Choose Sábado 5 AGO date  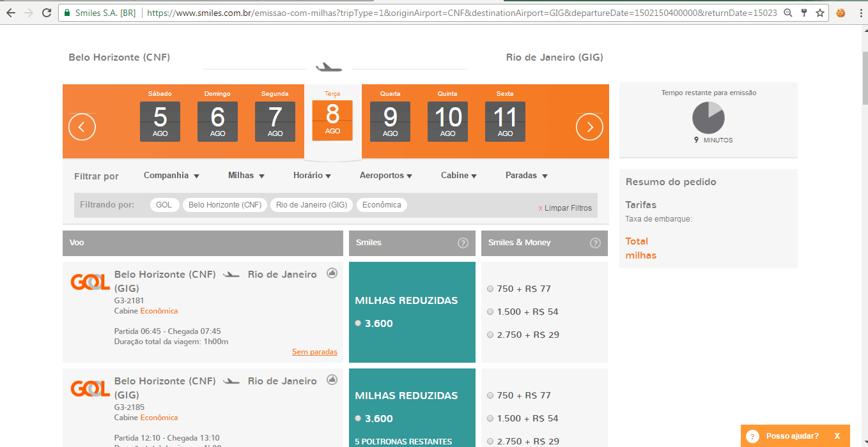[x=160, y=121]
